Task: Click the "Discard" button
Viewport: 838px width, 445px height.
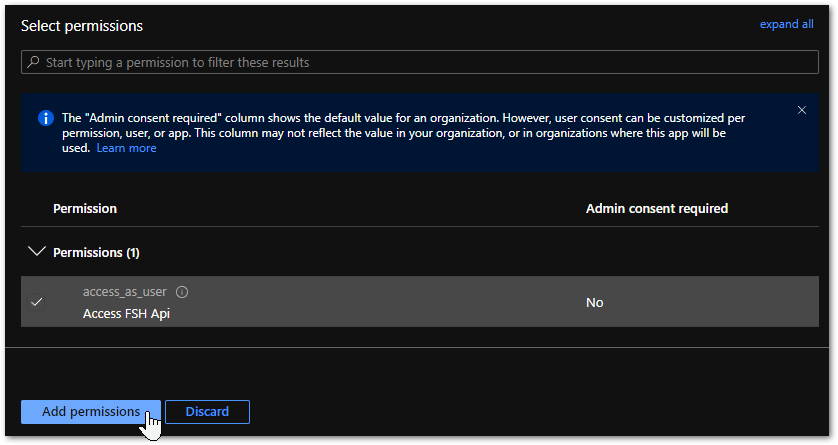Action: (207, 411)
